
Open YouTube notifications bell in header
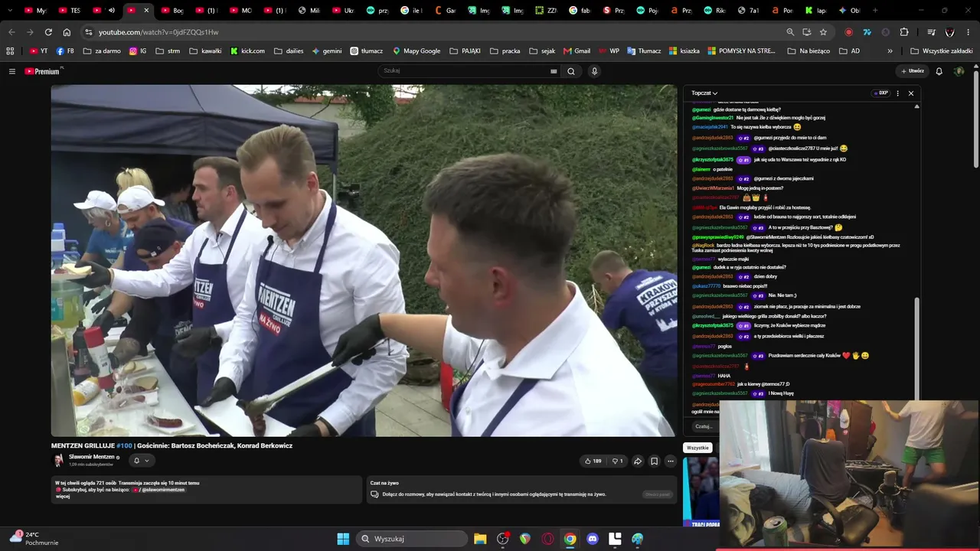(939, 71)
